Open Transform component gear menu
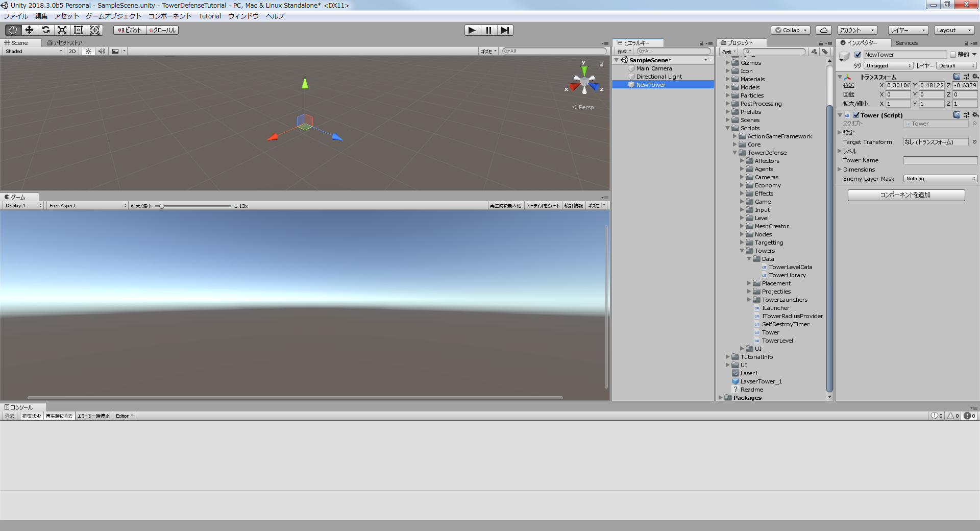Viewport: 980px width, 531px height. pos(975,77)
